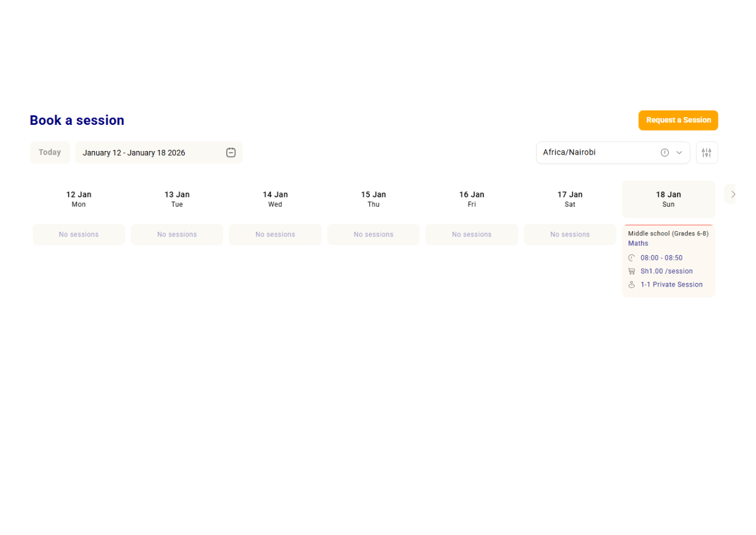The width and height of the screenshot is (756, 535).
Task: Click the cart icon beside Sh1.00 /session
Action: point(631,271)
